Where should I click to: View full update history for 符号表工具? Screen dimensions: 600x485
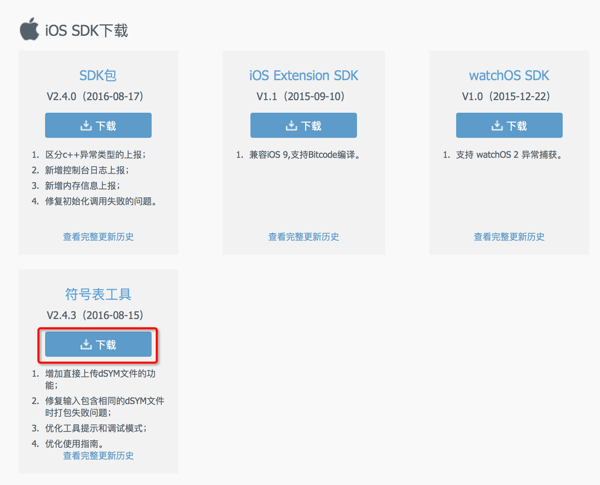coord(98,456)
